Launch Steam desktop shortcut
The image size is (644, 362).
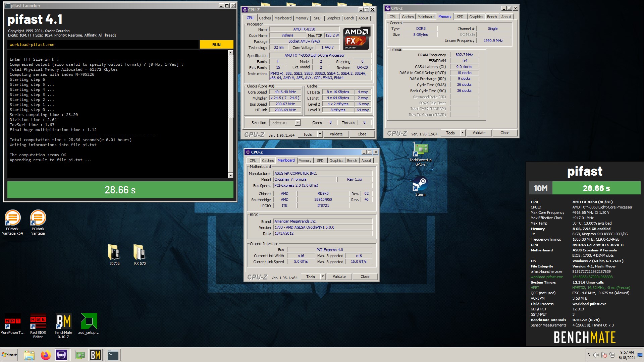[x=420, y=186]
